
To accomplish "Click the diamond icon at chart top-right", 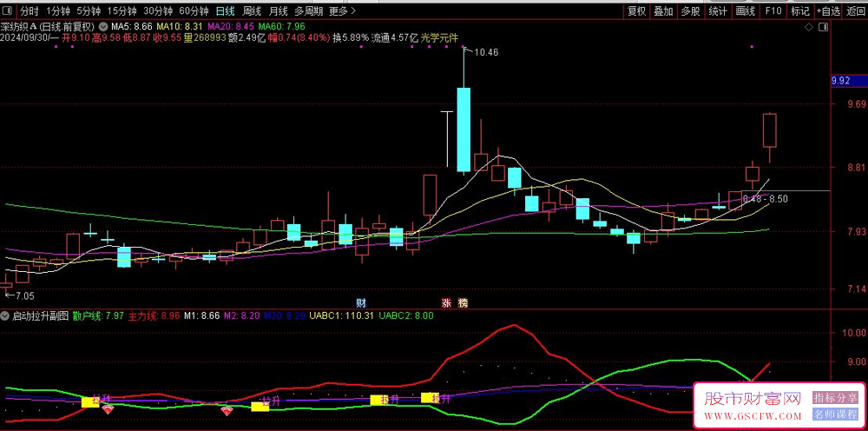I will pos(809,27).
